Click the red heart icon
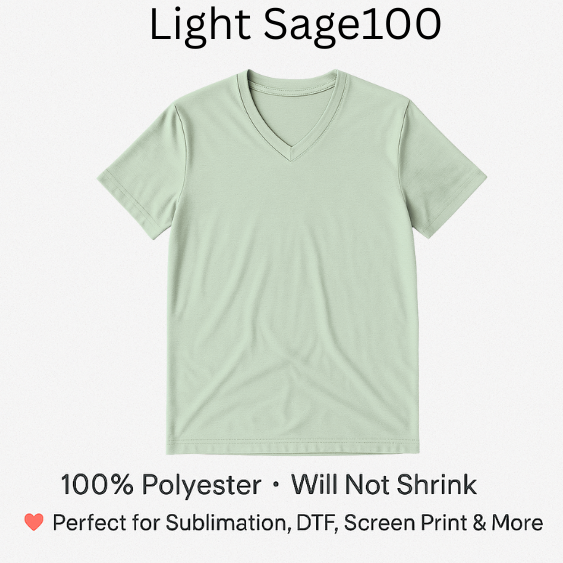The height and width of the screenshot is (563, 563). 34,522
